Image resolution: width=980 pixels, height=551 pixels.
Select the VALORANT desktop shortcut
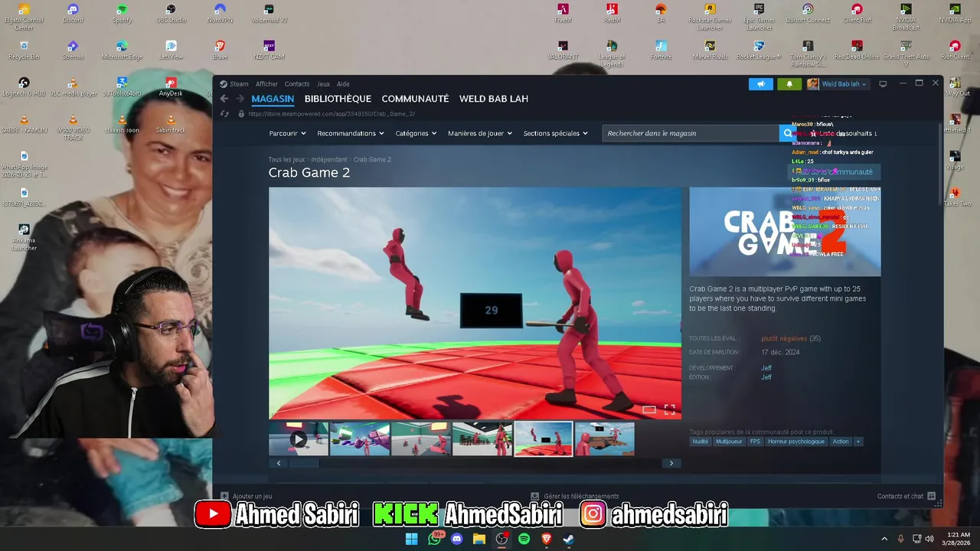[563, 51]
